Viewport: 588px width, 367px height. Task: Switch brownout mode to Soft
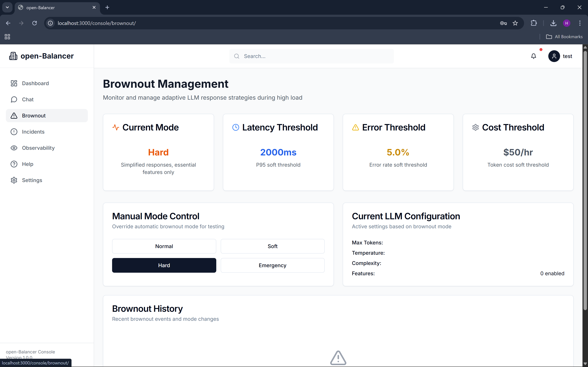(272, 246)
